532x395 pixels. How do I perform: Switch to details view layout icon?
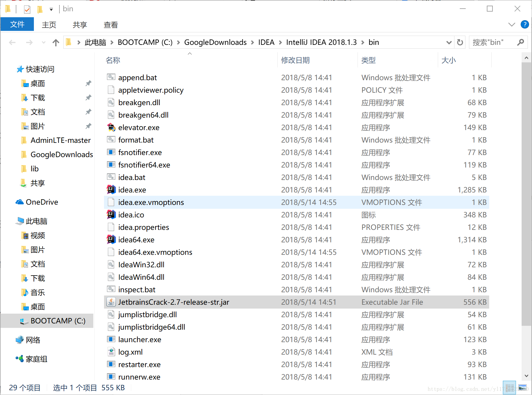point(510,388)
